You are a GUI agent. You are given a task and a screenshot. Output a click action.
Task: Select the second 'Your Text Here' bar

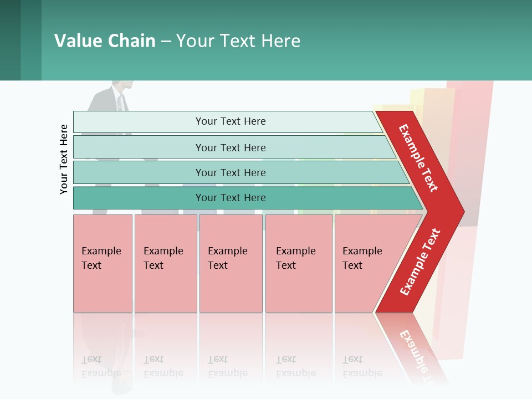click(230, 147)
